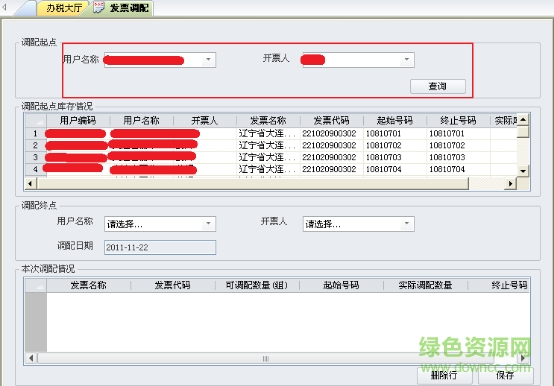The image size is (554, 386).
Task: Click 用户名称 column header in inventory table
Action: (141, 120)
